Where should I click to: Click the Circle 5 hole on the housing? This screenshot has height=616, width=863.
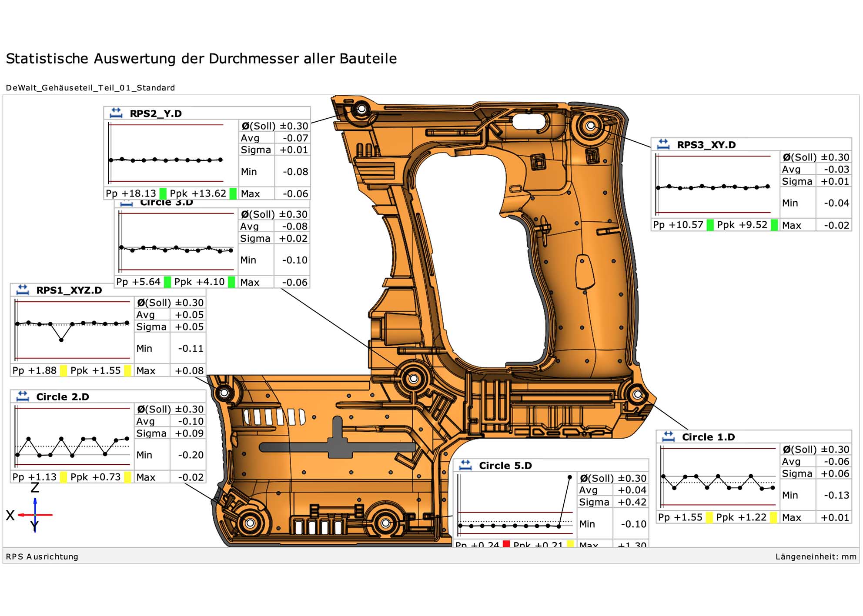pos(385,523)
